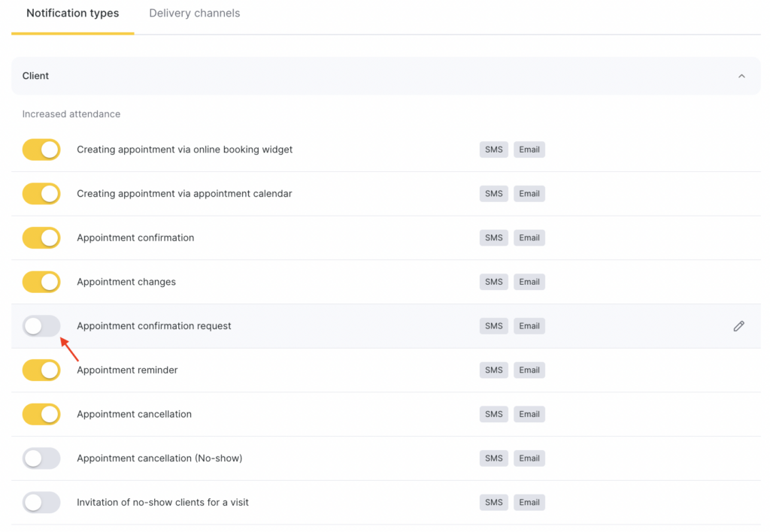Click Email tag for Appointment cancellation (No-show)
Viewport: 770px width, 532px height.
(x=529, y=458)
